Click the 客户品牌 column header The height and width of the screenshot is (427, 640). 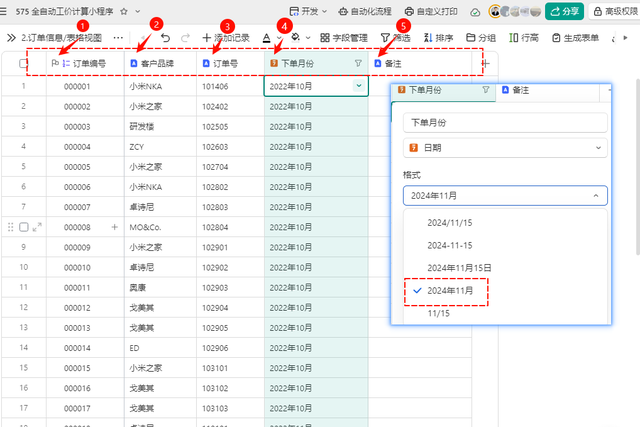pyautogui.click(x=160, y=64)
